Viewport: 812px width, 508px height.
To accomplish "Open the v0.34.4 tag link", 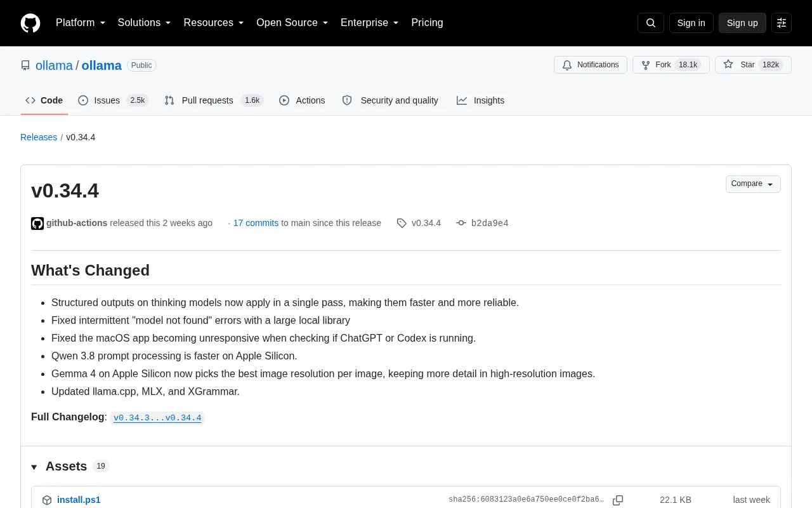I will pyautogui.click(x=426, y=224).
